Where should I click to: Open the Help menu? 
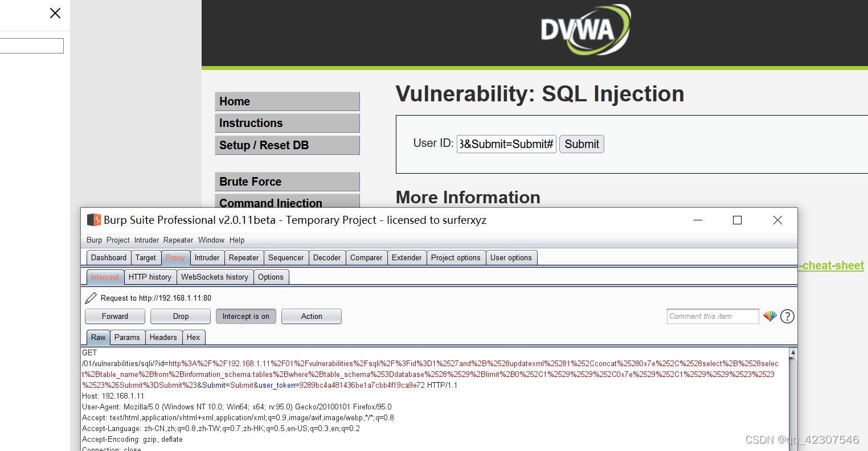point(237,240)
